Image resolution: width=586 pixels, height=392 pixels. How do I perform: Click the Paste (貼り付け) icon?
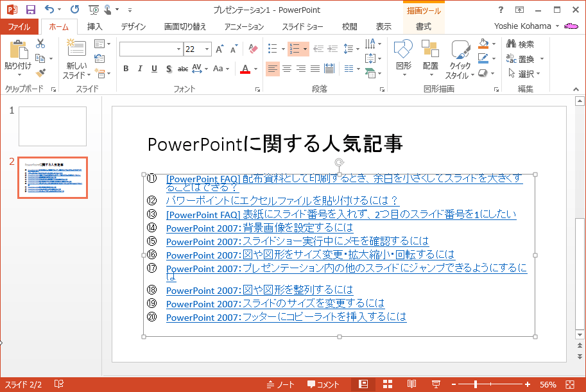point(19,49)
